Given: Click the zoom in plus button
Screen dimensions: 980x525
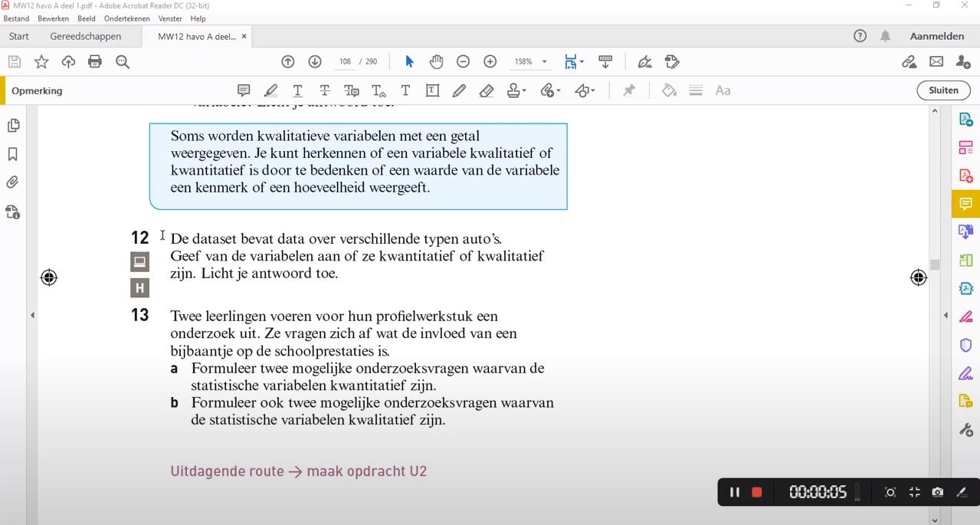Looking at the screenshot, I should pyautogui.click(x=490, y=62).
